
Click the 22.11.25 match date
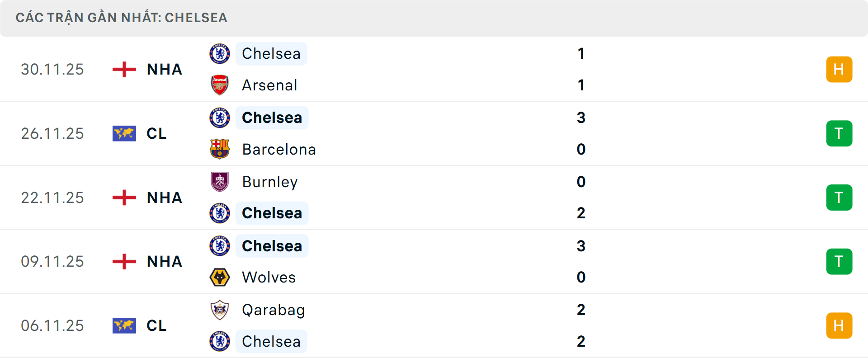pos(52,198)
